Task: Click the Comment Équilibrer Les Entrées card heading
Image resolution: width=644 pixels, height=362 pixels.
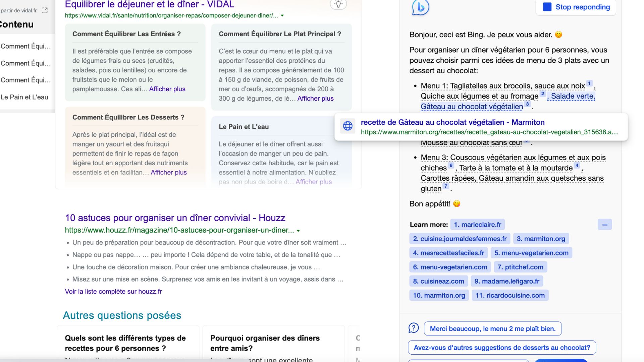Action: [x=126, y=34]
